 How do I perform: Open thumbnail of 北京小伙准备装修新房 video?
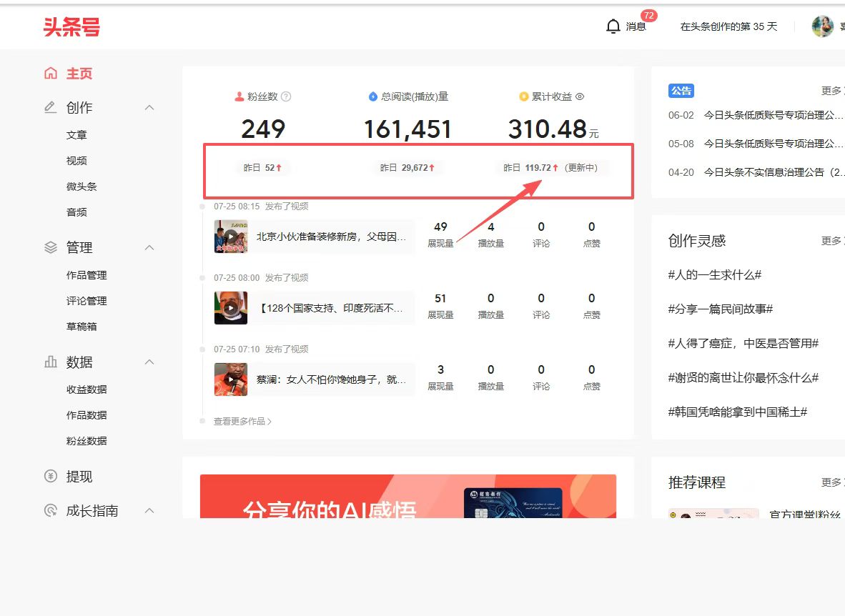point(231,237)
